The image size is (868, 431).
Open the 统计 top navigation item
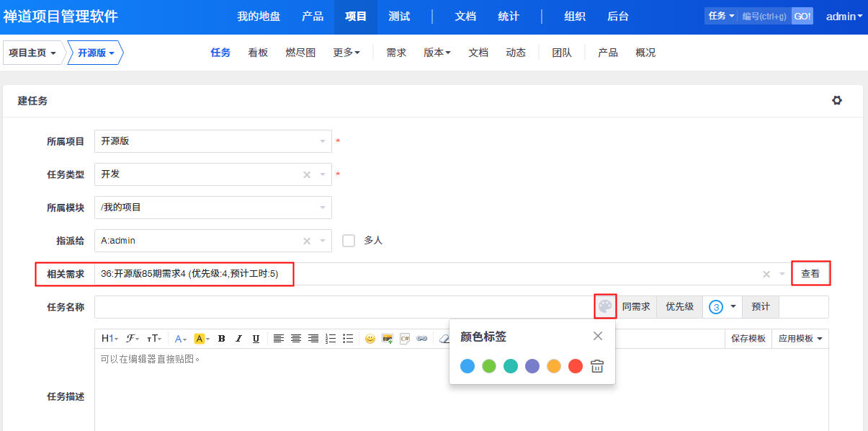coord(509,17)
